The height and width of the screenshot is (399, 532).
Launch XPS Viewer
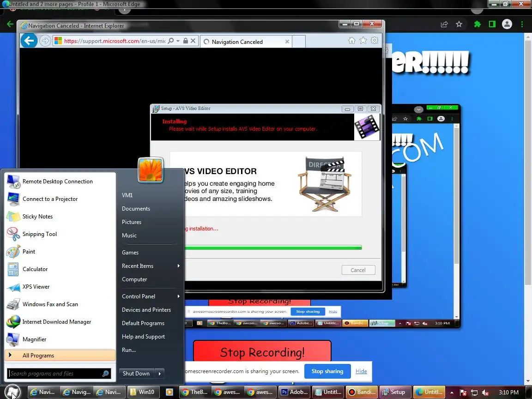60,287
